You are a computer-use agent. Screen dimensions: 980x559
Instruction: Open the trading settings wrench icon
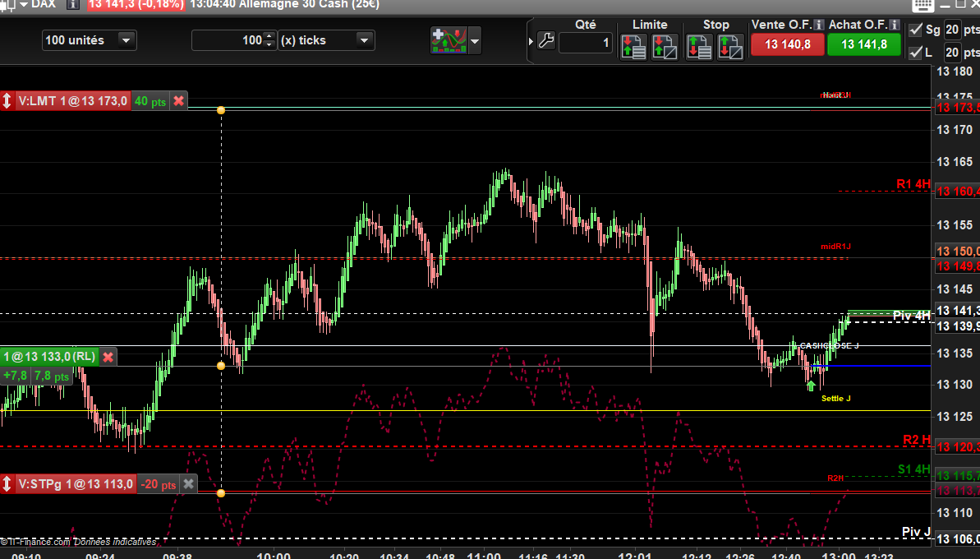click(x=546, y=41)
